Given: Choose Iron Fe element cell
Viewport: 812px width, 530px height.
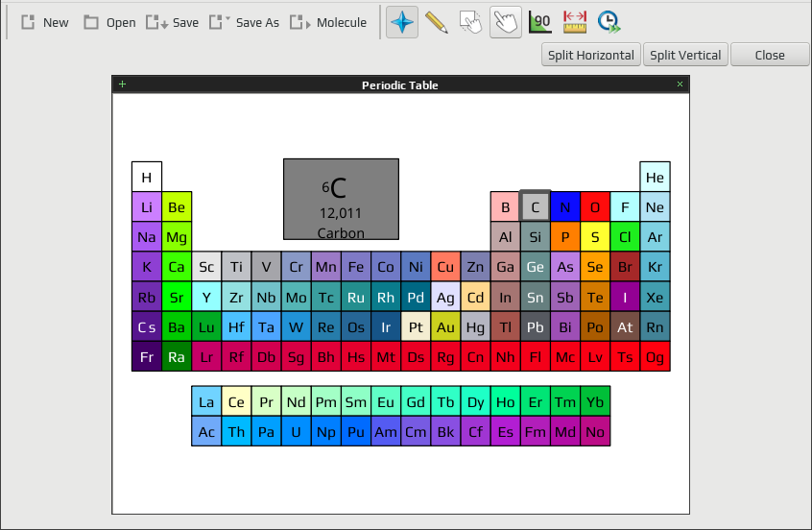Looking at the screenshot, I should pos(356,267).
